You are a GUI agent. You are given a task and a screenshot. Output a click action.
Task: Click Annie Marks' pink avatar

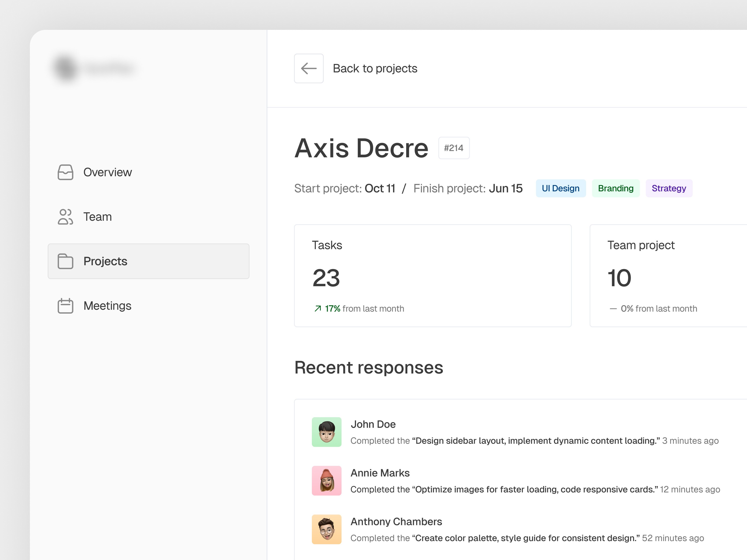327,480
